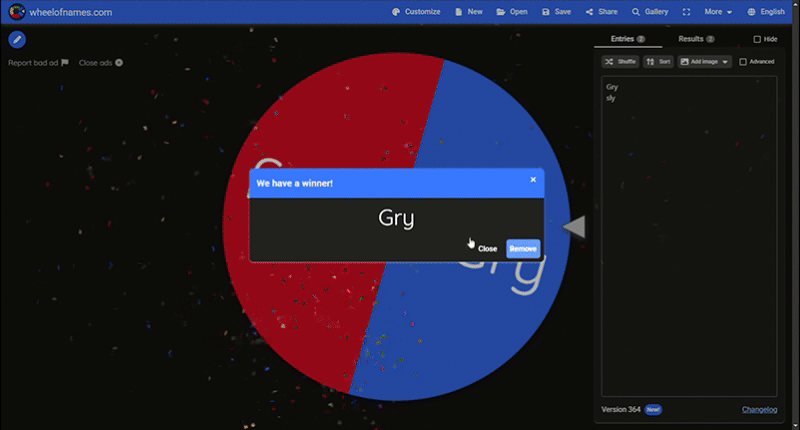This screenshot has height=430, width=800.
Task: Click the blue pencil edit button
Action: point(17,40)
